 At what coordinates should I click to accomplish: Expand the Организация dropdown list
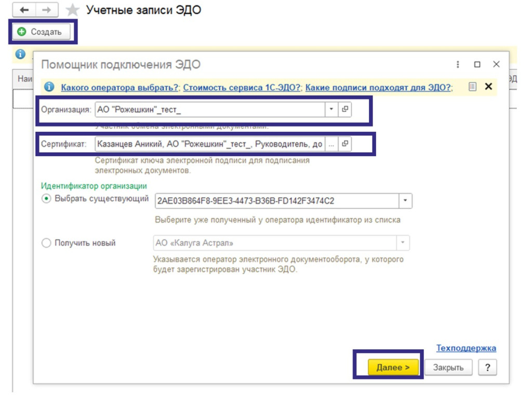coord(331,110)
